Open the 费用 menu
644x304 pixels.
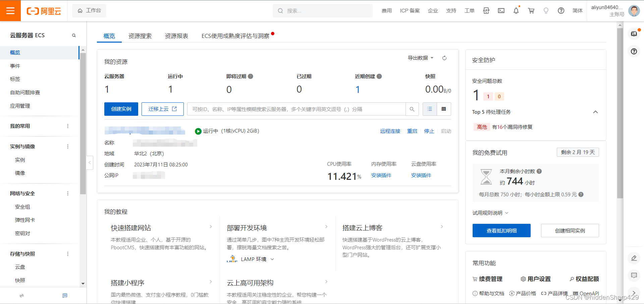coord(386,11)
